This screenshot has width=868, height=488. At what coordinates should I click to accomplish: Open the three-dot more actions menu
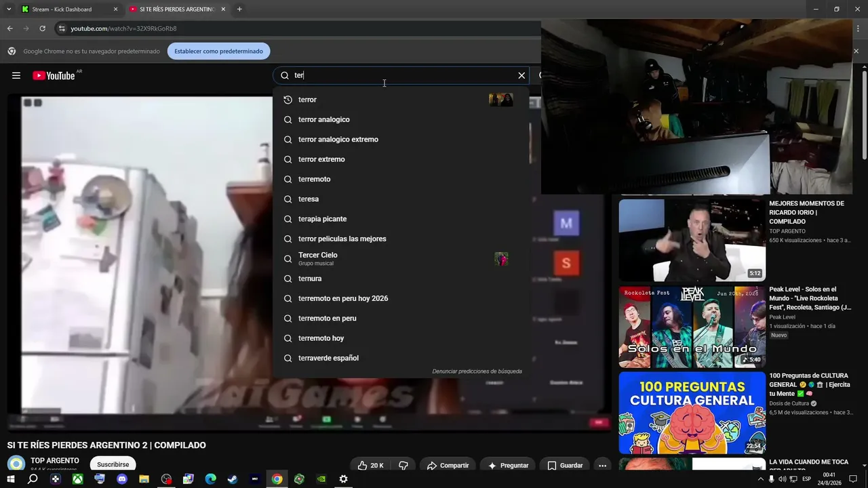pos(602,466)
